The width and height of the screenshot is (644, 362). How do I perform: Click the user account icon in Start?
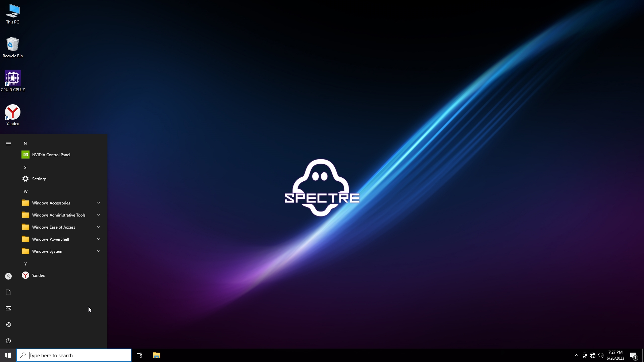pos(8,276)
